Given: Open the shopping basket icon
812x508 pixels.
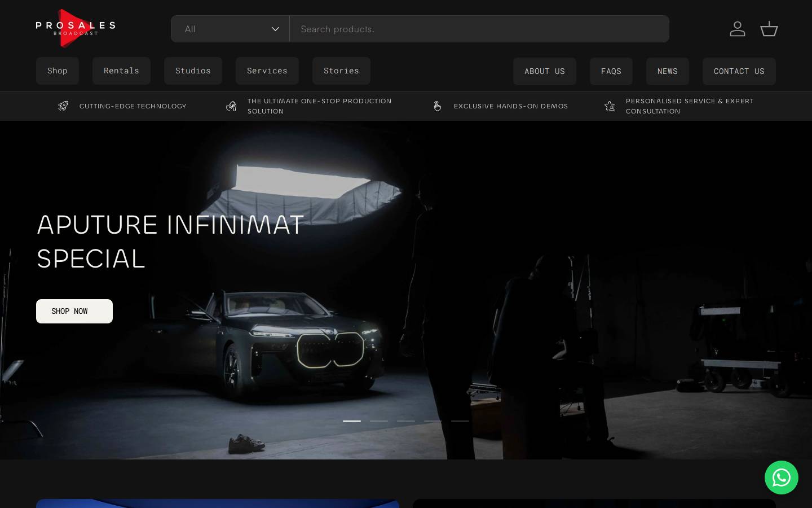Looking at the screenshot, I should (x=769, y=29).
